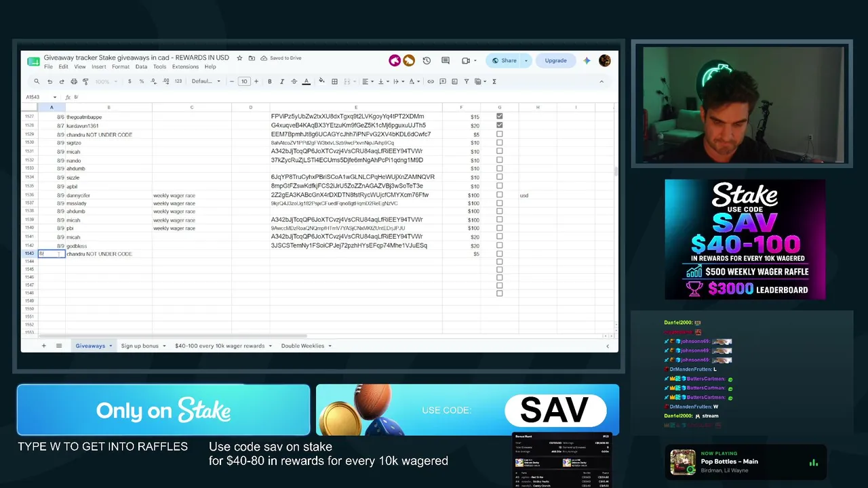This screenshot has width=868, height=488.
Task: Print the spreadsheet
Action: tap(74, 81)
